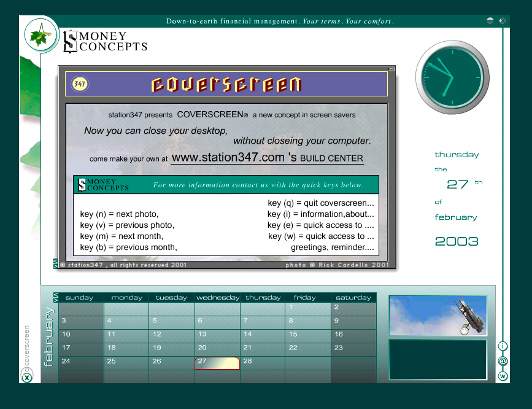Select the highlighted day 27 in calendar

click(x=217, y=363)
